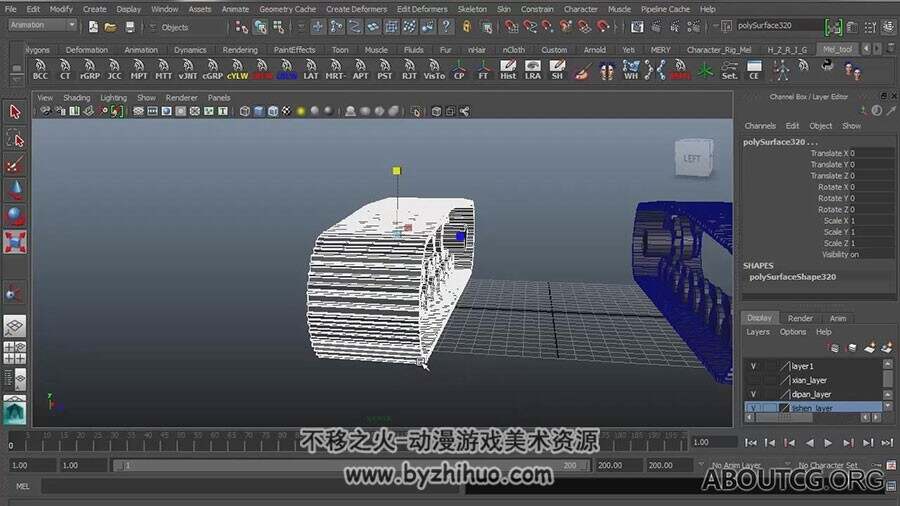Click the LEFT view cube

693,158
